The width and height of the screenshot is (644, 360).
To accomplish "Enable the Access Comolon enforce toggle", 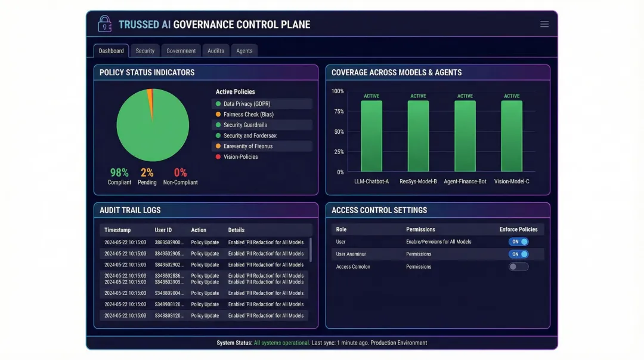I will tap(518, 266).
